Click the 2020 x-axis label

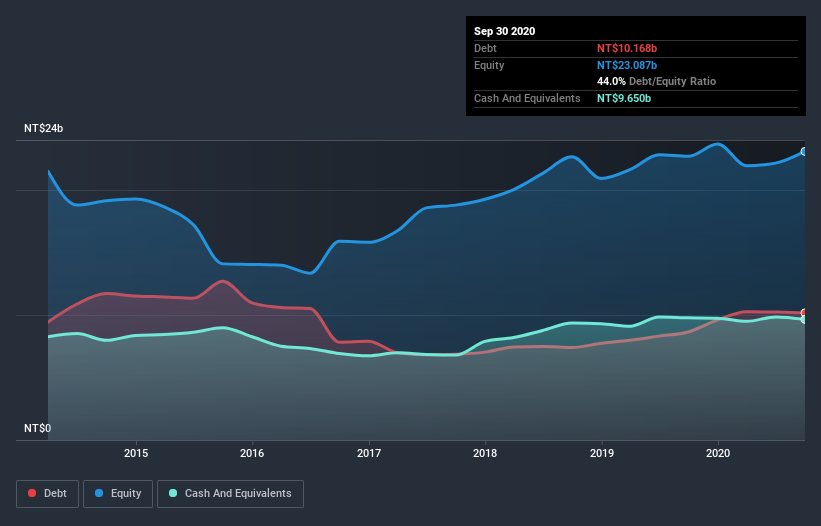coord(718,453)
